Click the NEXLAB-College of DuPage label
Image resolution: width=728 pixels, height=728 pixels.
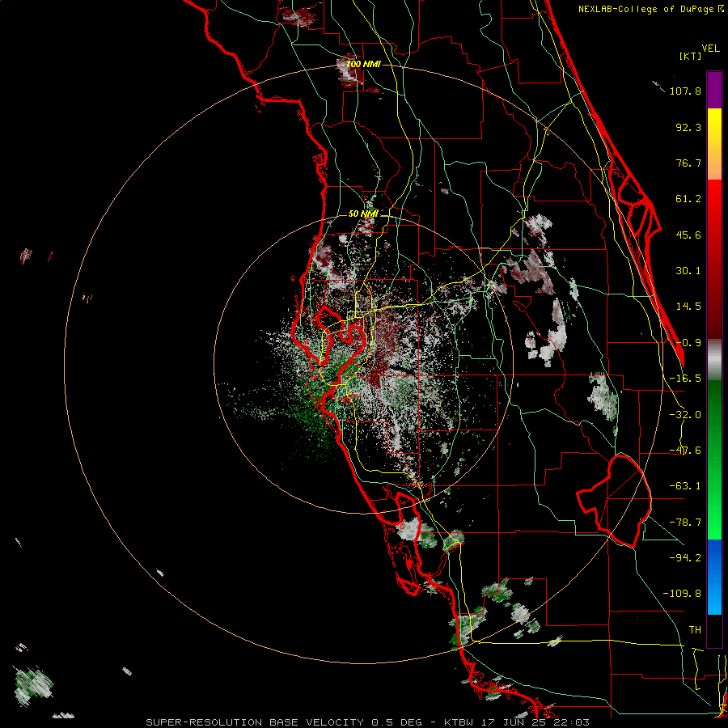point(645,9)
